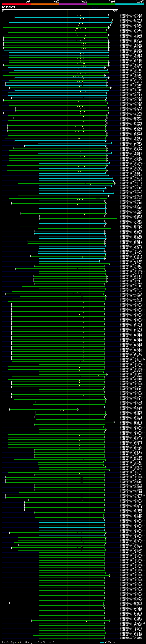Open hit UniRef100_Q0PJL4
Viewport: 146px width, 644px height.
[131, 15]
